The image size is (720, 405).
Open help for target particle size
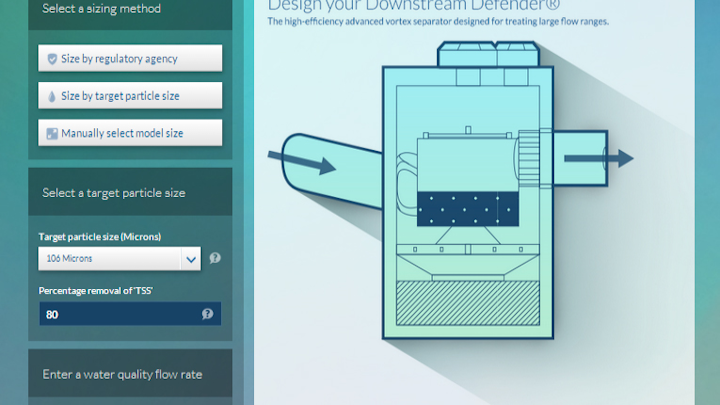tap(215, 258)
